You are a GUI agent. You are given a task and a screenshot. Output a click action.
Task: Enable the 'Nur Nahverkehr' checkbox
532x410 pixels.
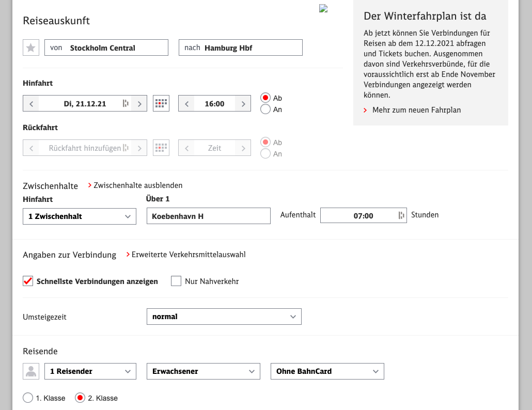(176, 281)
